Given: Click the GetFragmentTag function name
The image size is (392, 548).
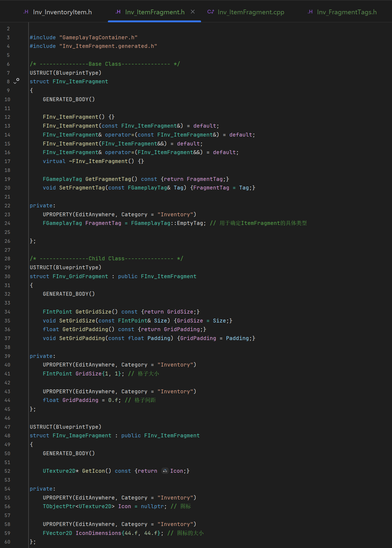Looking at the screenshot, I should (x=108, y=179).
